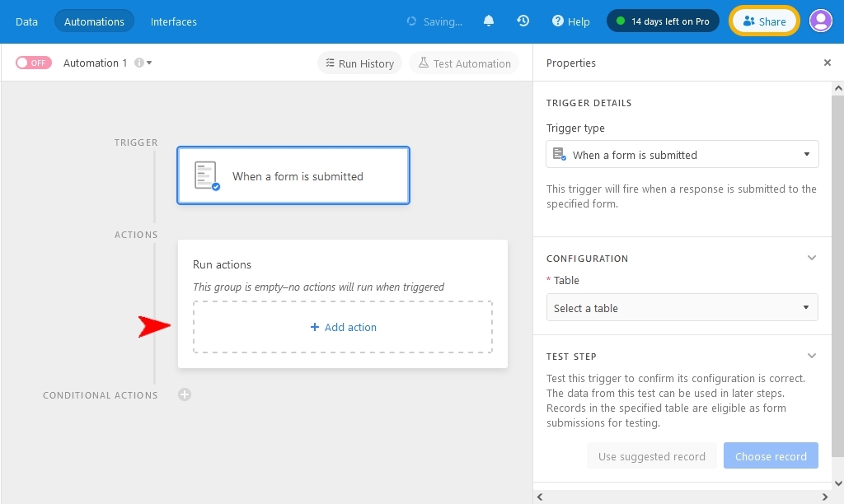Turn on the automation OFF toggle
Image resolution: width=844 pixels, height=504 pixels.
[x=33, y=62]
